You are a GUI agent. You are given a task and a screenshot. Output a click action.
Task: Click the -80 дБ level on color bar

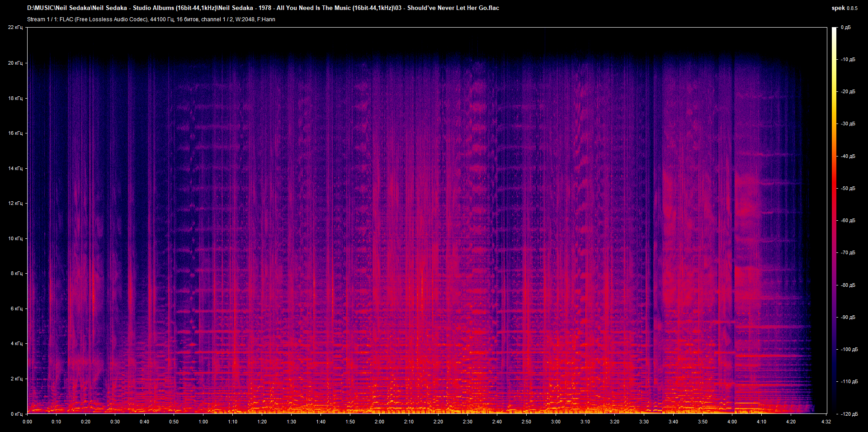(x=848, y=285)
